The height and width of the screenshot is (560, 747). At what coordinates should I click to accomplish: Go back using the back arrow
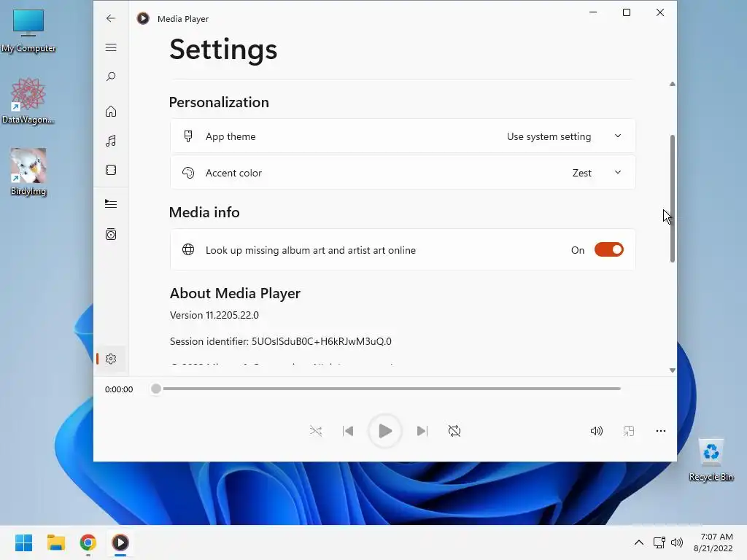click(111, 18)
